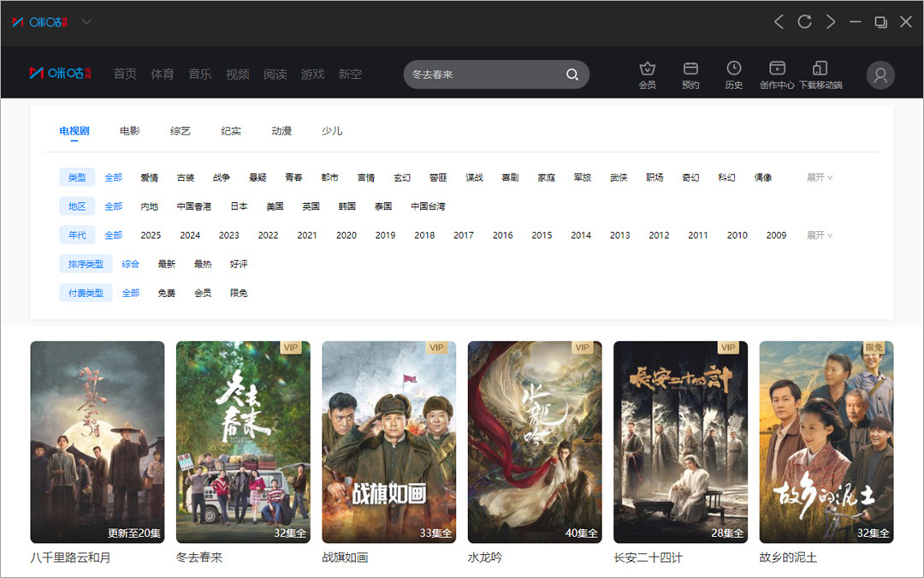The image size is (924, 578).
Task: Expand the 类型 filter row with 展开
Action: (819, 177)
